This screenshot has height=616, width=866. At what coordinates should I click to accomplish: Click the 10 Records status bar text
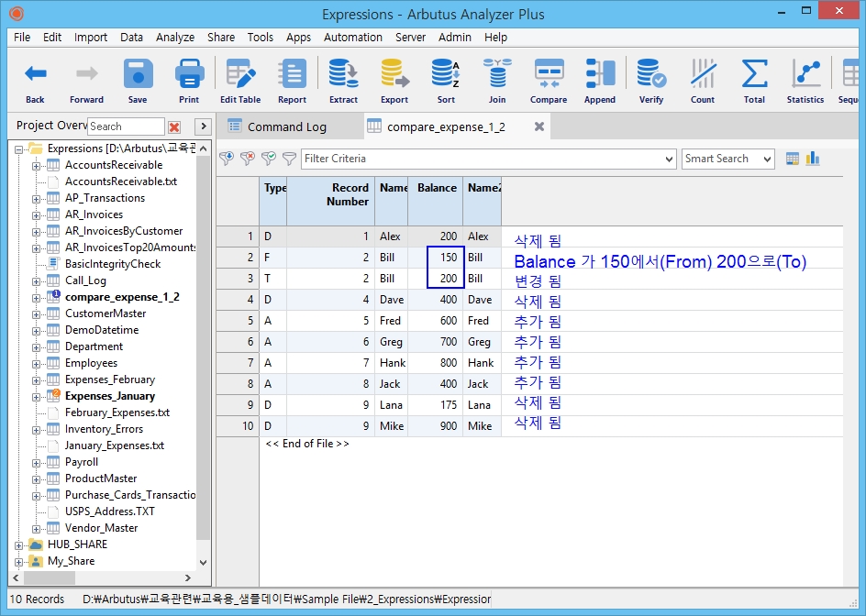pyautogui.click(x=37, y=599)
